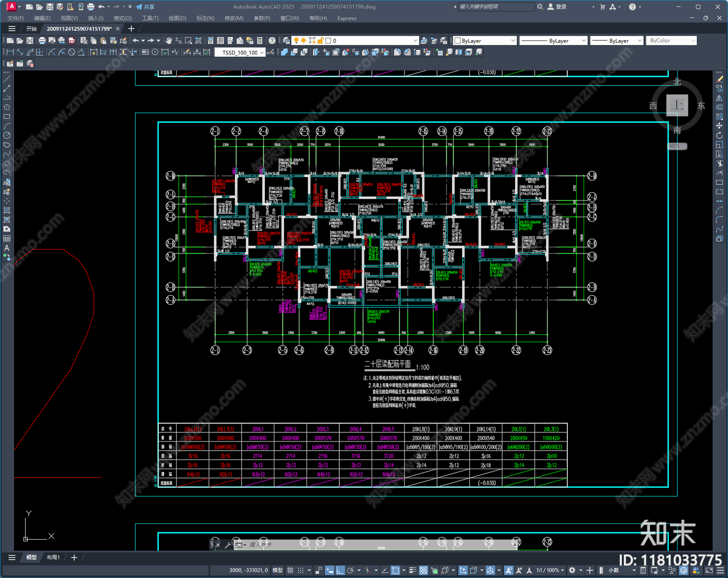This screenshot has width=728, height=578.
Task: Click the Rotate tool in right toolbar
Action: tap(719, 135)
